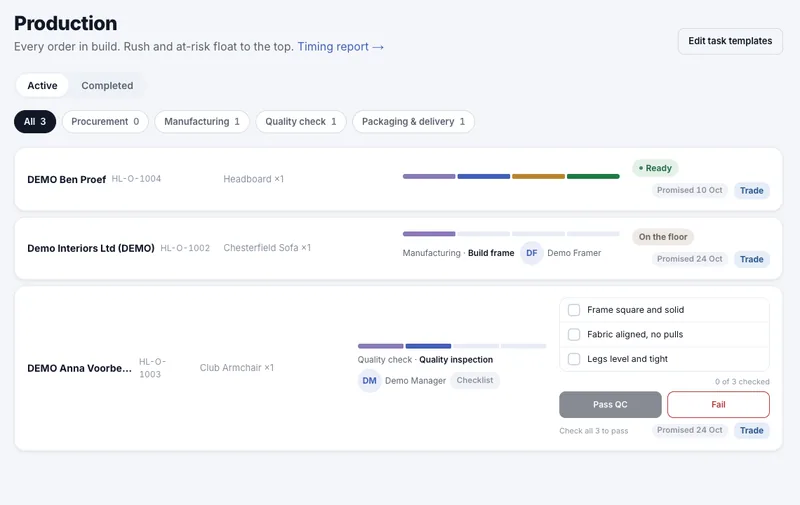This screenshot has width=800, height=505.
Task: Check 'Legs level and tight' checkbox
Action: coord(574,359)
